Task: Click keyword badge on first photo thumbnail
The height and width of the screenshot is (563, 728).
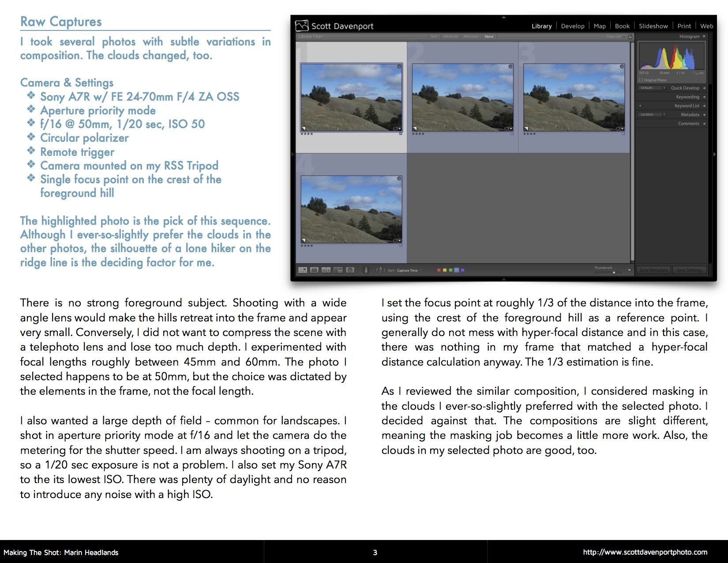Action: tap(395, 129)
